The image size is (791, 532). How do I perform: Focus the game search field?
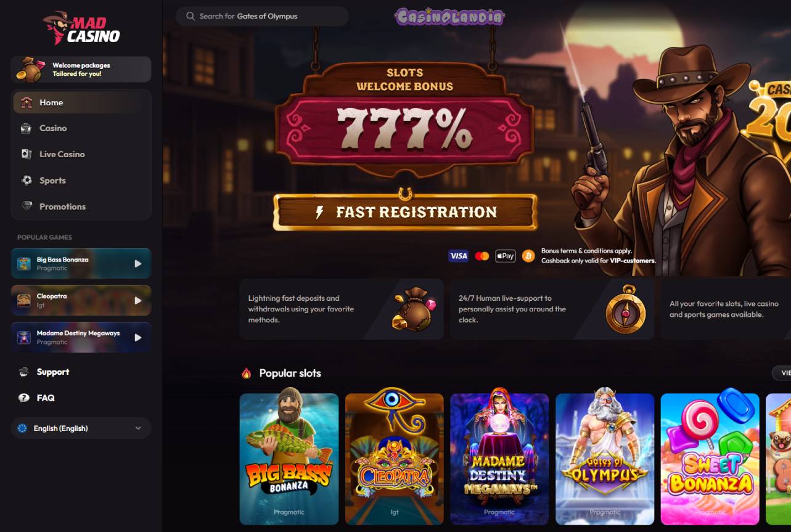(262, 16)
